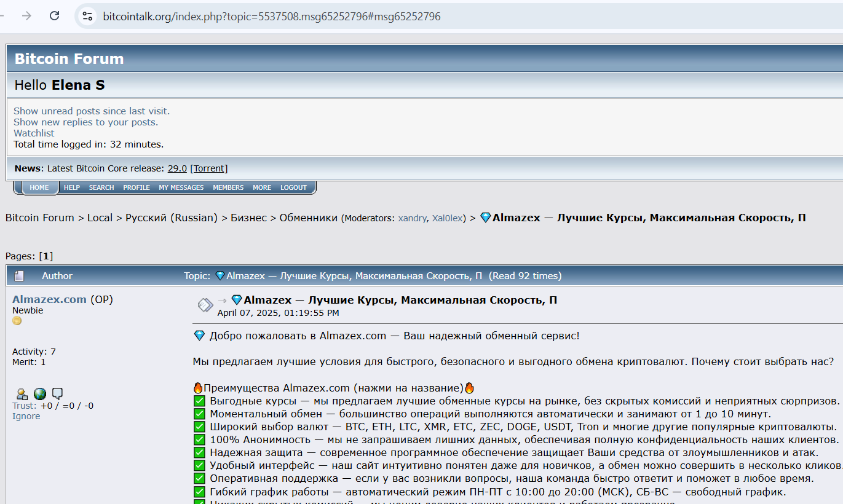The image size is (843, 504).
Task: Click LOGOUT in forum menu
Action: (294, 187)
